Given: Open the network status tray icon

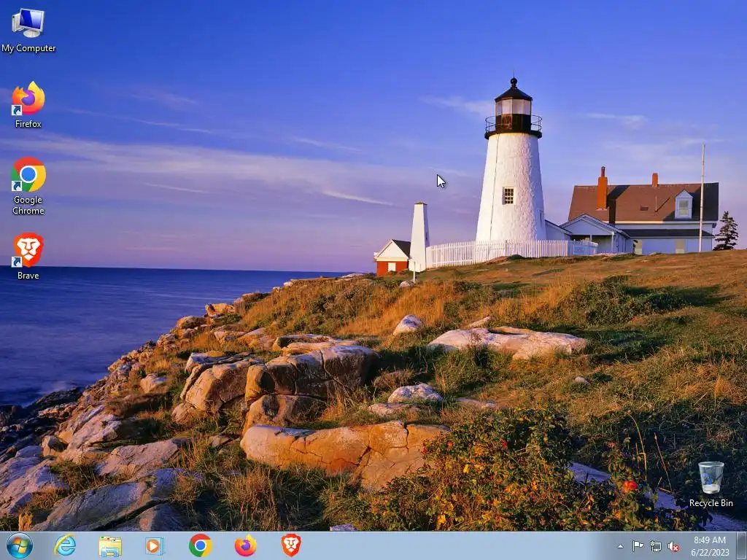Looking at the screenshot, I should (656, 546).
